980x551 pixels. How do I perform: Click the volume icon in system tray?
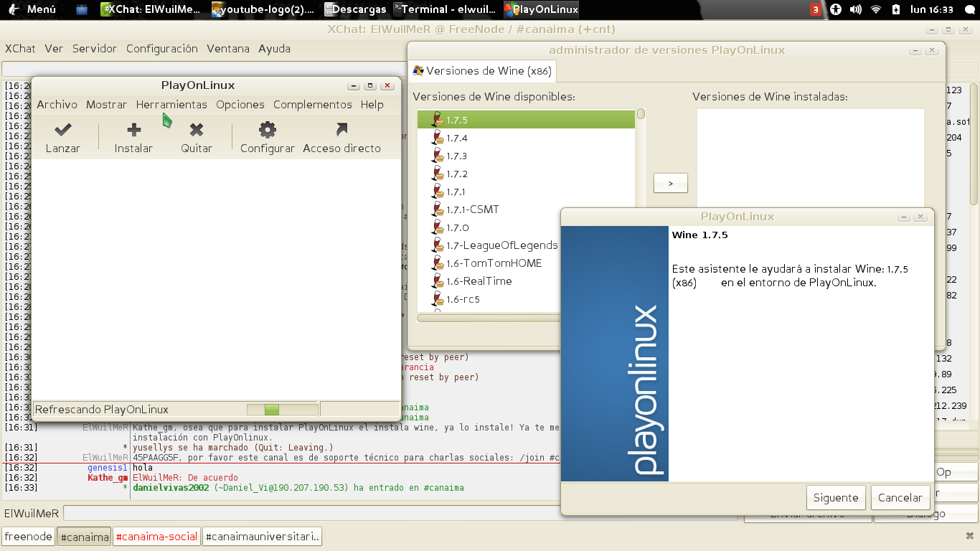856,9
